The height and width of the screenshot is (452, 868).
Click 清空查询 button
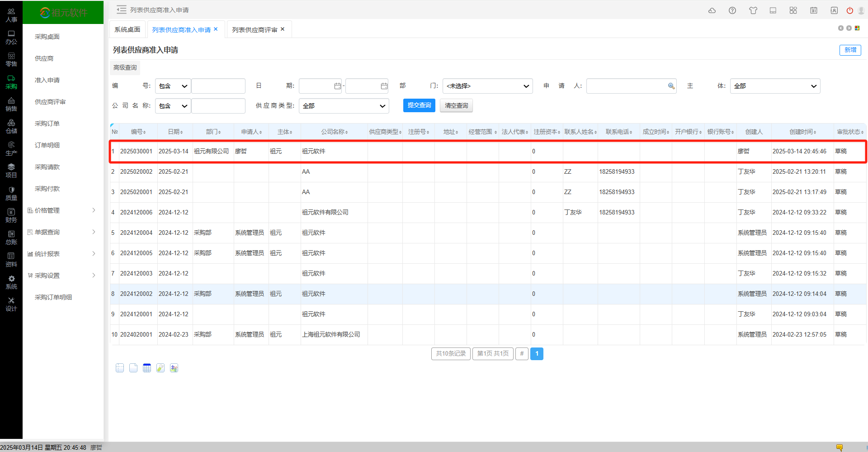click(x=457, y=105)
